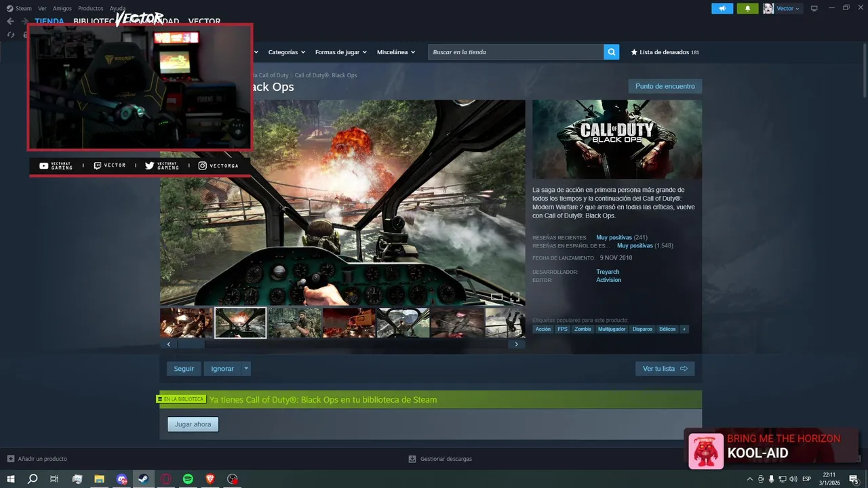868x488 pixels.
Task: Click the thumbnail strip scrollbar handle
Action: coord(191,344)
